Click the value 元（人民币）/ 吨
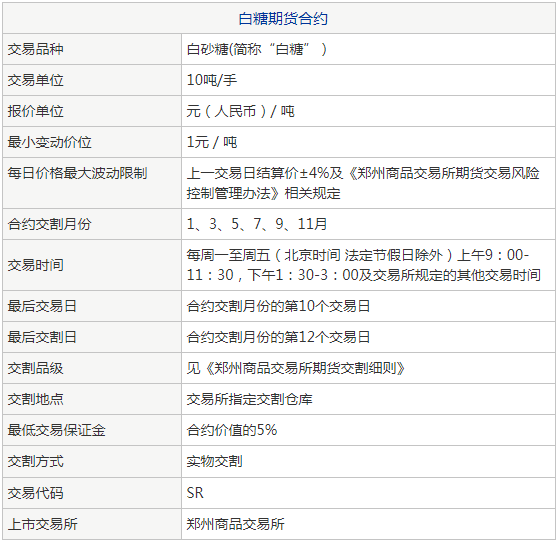This screenshot has width=558, height=542. click(x=241, y=111)
